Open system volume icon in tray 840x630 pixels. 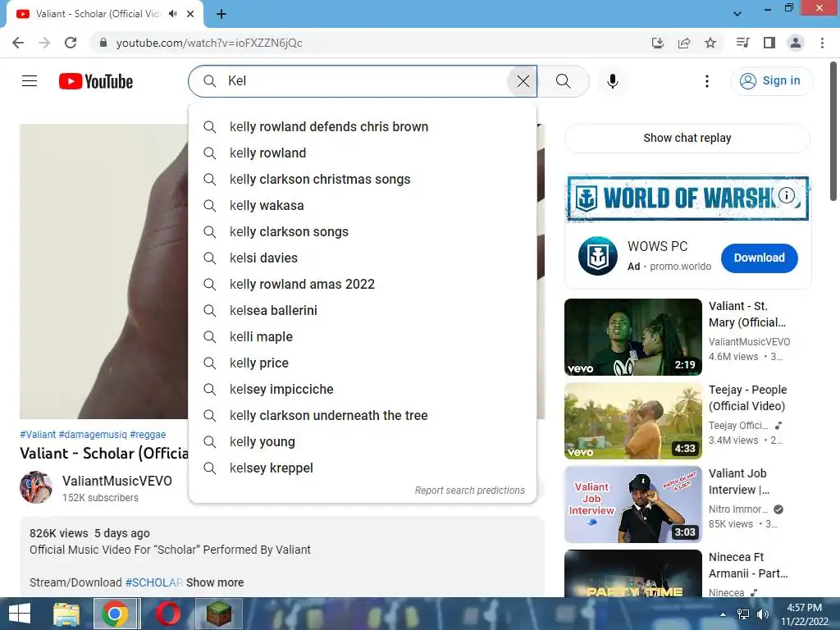click(762, 614)
